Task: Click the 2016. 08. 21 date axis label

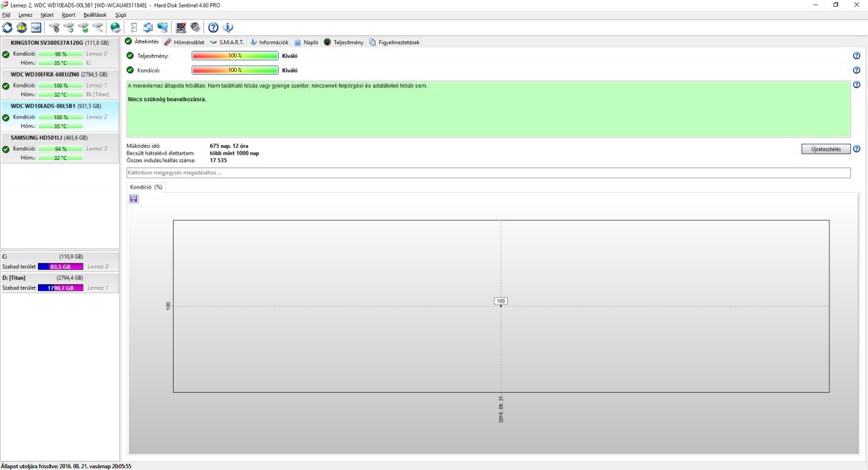Action: [x=501, y=410]
